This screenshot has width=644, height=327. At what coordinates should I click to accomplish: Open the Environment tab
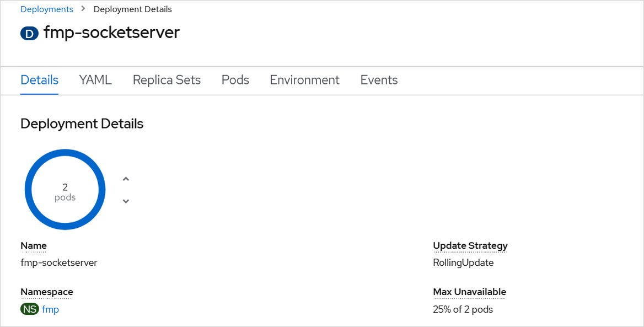[x=304, y=80]
